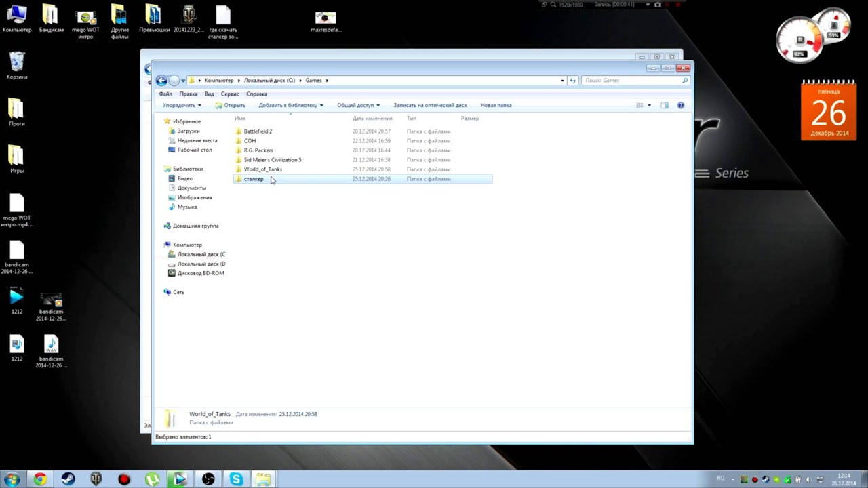868x488 pixels.
Task: Click the magnifier icon in search box
Action: (685, 81)
